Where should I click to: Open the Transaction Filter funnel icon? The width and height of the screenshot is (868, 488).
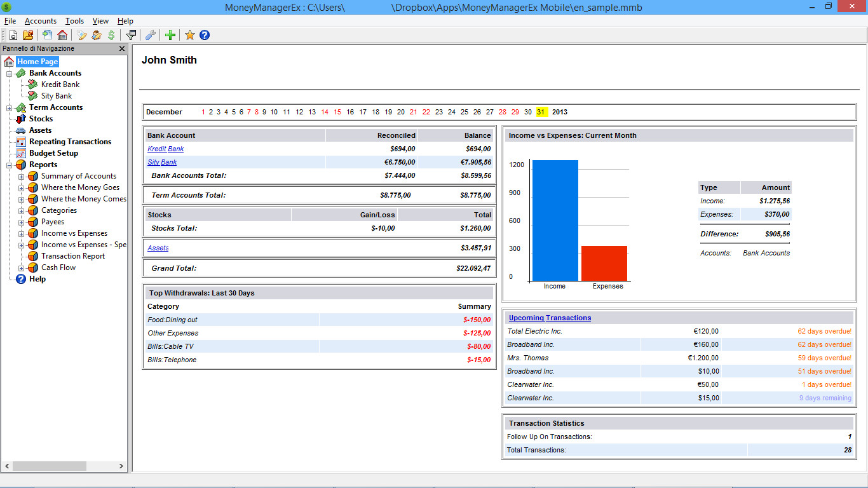[131, 35]
